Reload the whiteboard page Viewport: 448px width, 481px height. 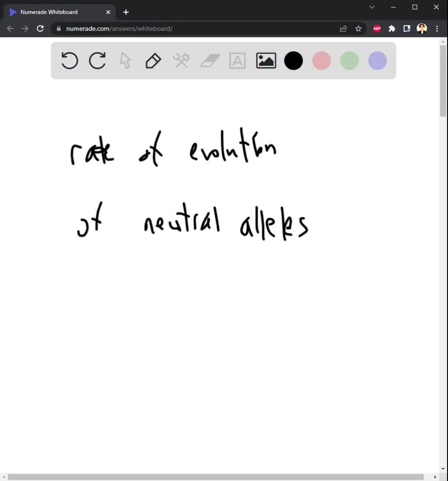(x=40, y=28)
